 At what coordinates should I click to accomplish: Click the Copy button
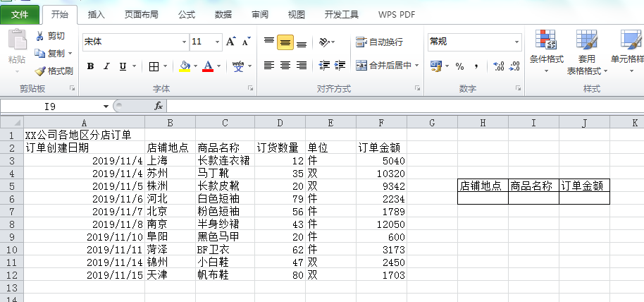(x=50, y=54)
